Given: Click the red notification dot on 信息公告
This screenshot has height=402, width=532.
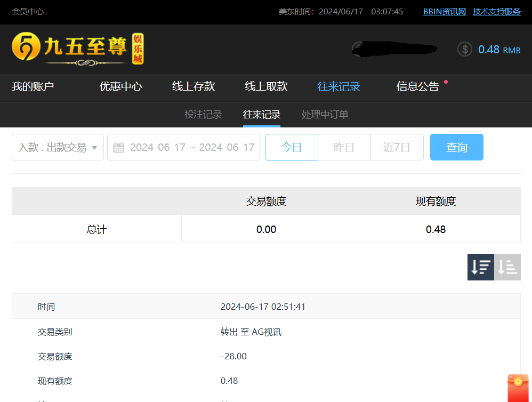Looking at the screenshot, I should pos(446,82).
